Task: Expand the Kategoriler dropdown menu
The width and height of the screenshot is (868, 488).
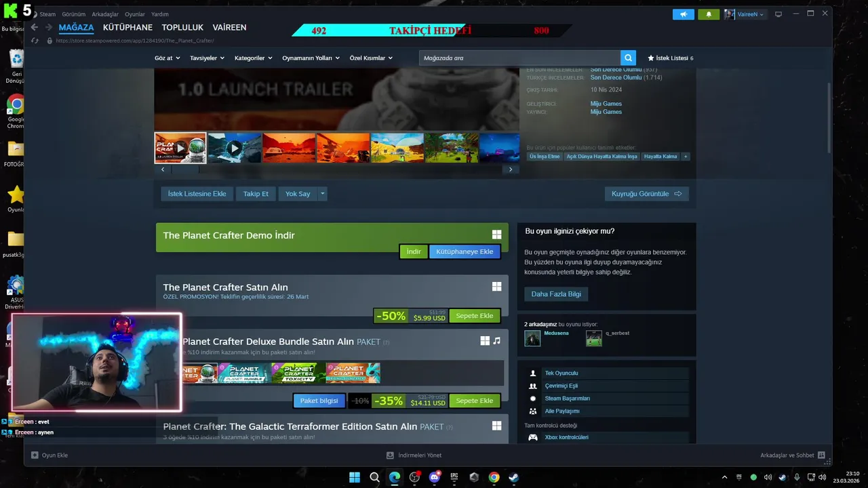Action: coord(253,58)
